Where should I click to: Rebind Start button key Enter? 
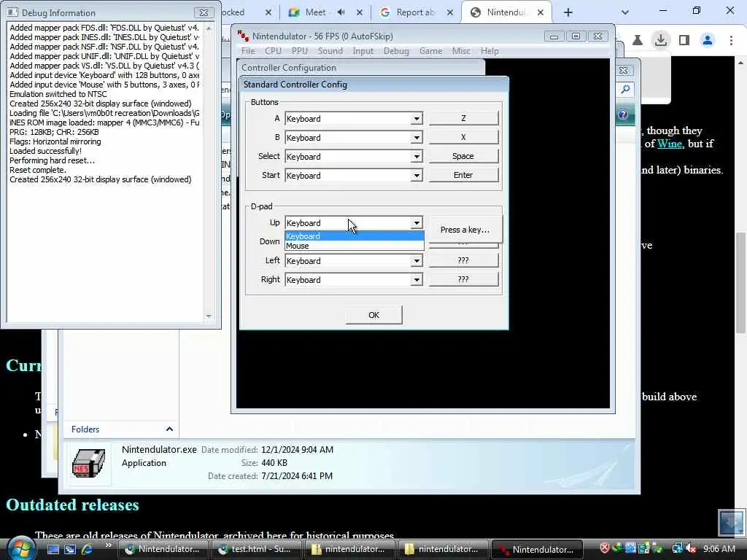(463, 175)
